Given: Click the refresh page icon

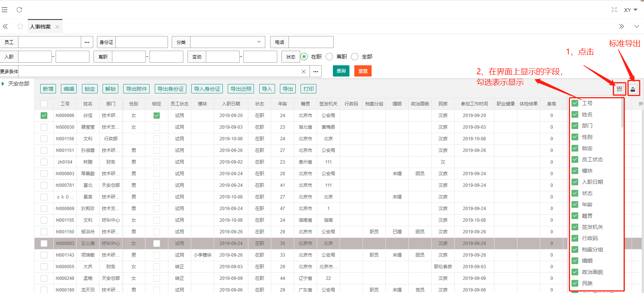Looking at the screenshot, I should [x=20, y=10].
